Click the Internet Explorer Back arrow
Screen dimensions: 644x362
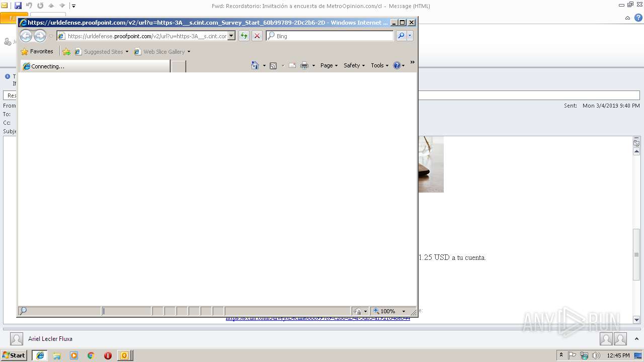pyautogui.click(x=26, y=36)
